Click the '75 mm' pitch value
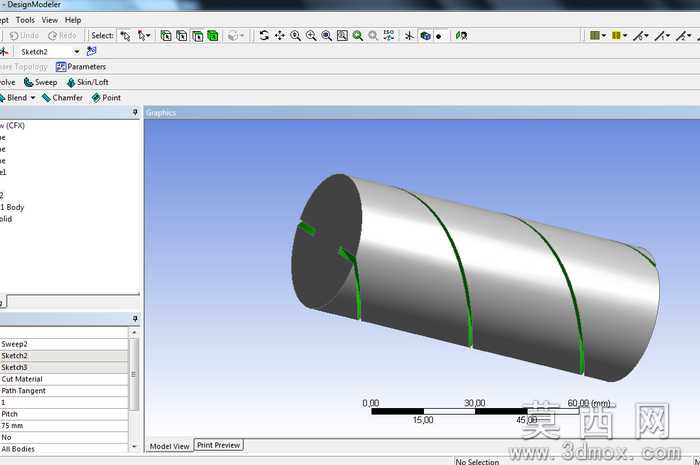700x465 pixels. pyautogui.click(x=64, y=425)
